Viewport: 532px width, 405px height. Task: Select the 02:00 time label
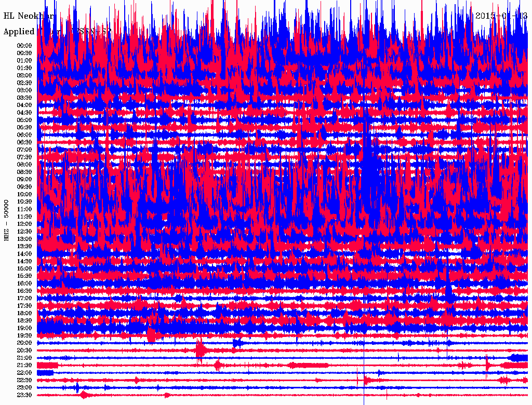[x=24, y=76]
